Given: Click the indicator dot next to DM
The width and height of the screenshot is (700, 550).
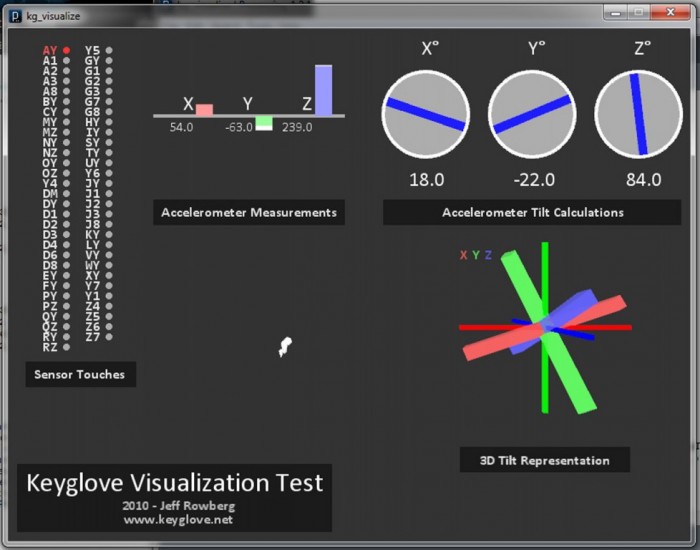Looking at the screenshot, I should pos(67,194).
